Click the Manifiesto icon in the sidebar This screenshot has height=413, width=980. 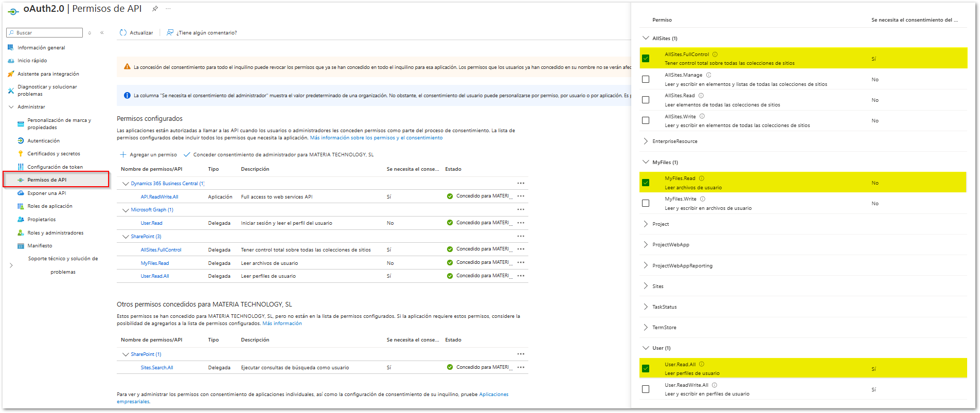(21, 246)
